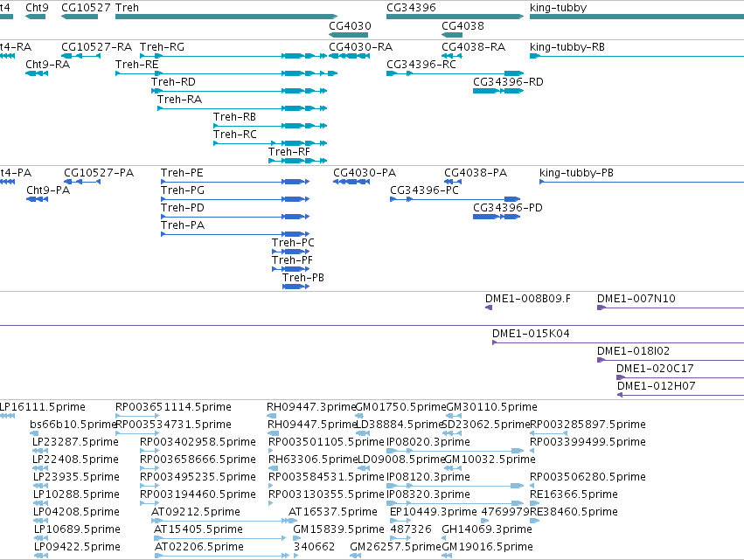
Task: Click the king-tubby-PB protein label
Action: 576,173
